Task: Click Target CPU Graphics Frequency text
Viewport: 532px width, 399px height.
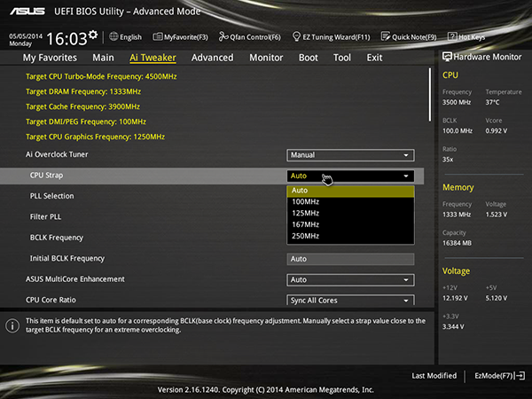Action: click(96, 137)
